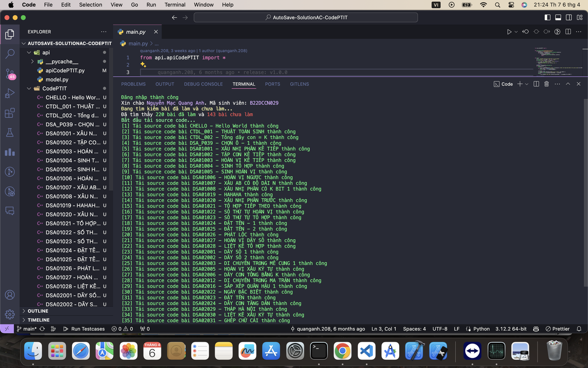Open editor More Actions ellipsis
The width and height of the screenshot is (588, 368).
pyautogui.click(x=578, y=32)
